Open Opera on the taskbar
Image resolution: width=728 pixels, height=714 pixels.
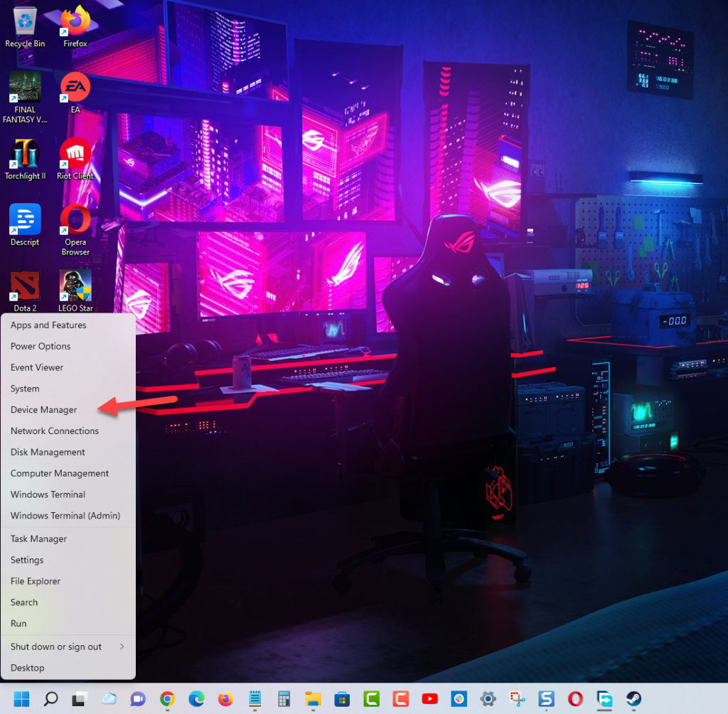click(575, 698)
